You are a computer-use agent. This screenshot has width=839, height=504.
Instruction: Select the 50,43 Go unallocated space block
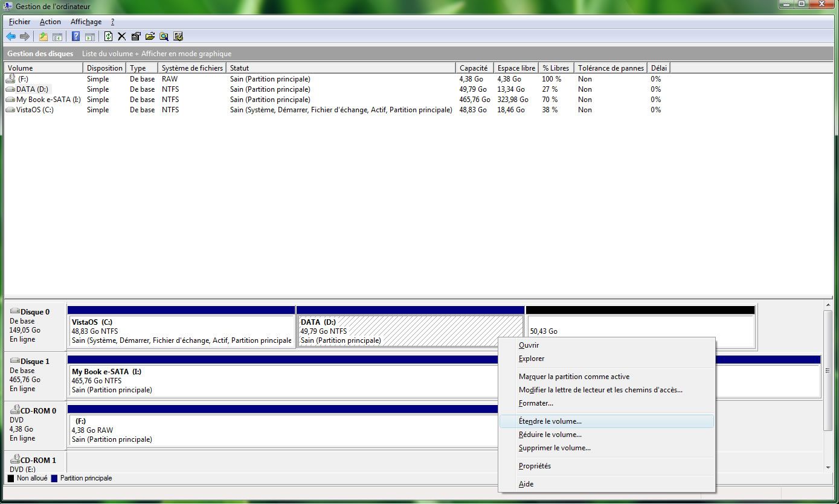click(x=640, y=327)
